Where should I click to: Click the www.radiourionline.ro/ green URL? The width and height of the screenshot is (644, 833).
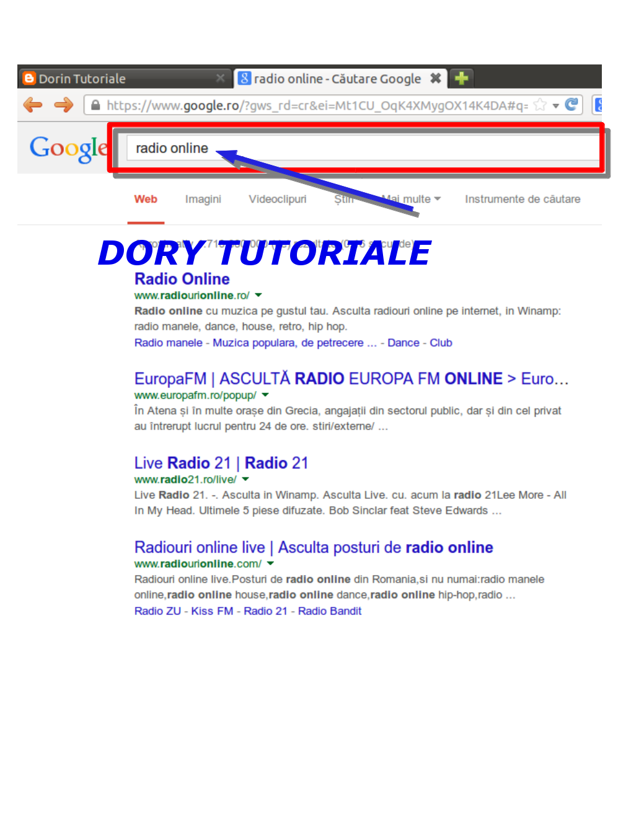point(192,296)
